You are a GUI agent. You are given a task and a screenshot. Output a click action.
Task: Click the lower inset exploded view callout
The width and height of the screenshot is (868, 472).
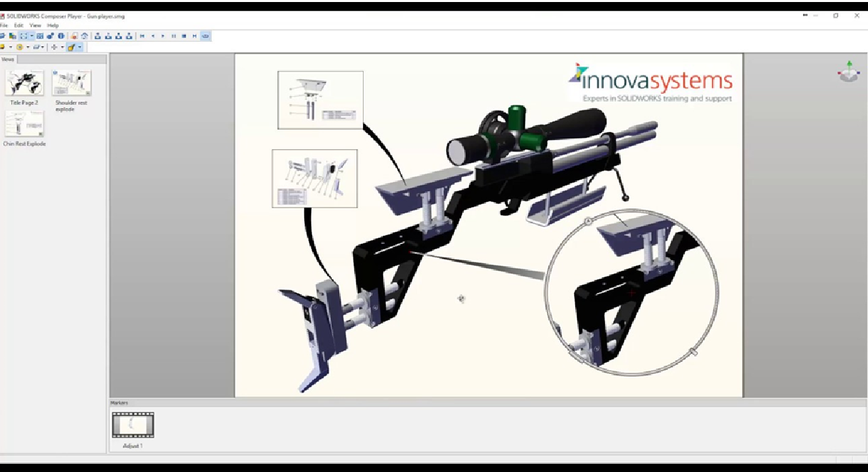pos(314,179)
